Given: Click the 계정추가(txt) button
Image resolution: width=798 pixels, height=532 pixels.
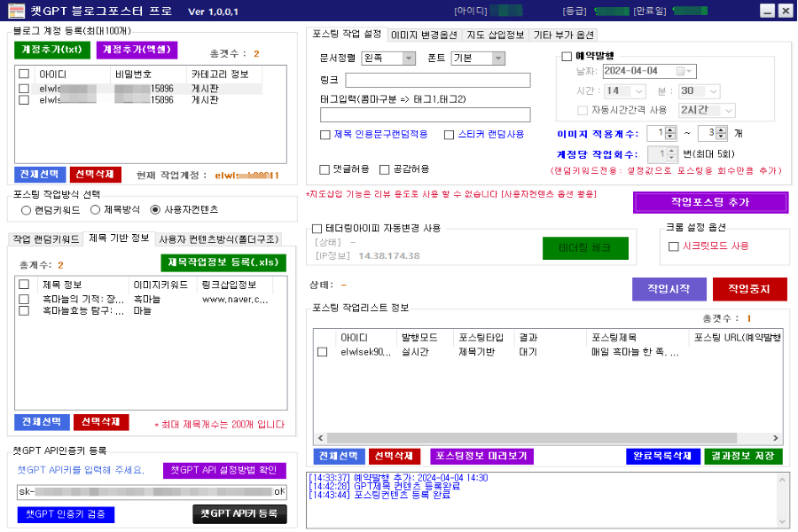Looking at the screenshot, I should (x=52, y=50).
